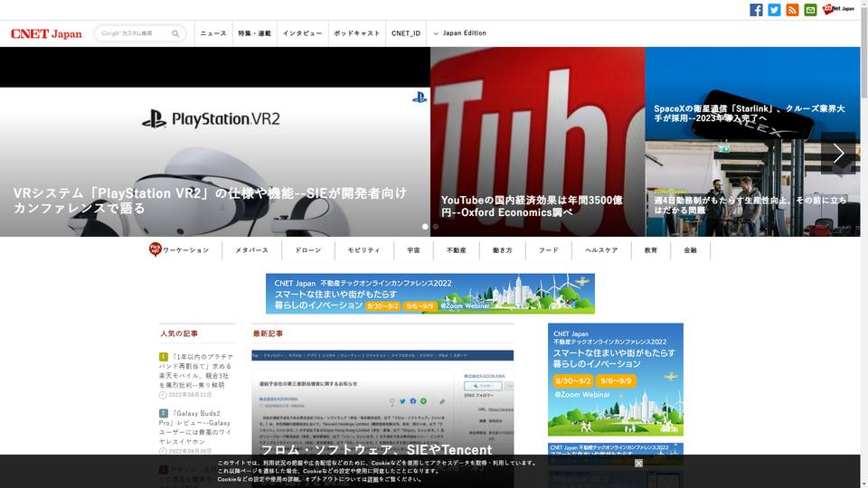Focus the Google custom search field
Screen dimensions: 868x488
pos(133,33)
